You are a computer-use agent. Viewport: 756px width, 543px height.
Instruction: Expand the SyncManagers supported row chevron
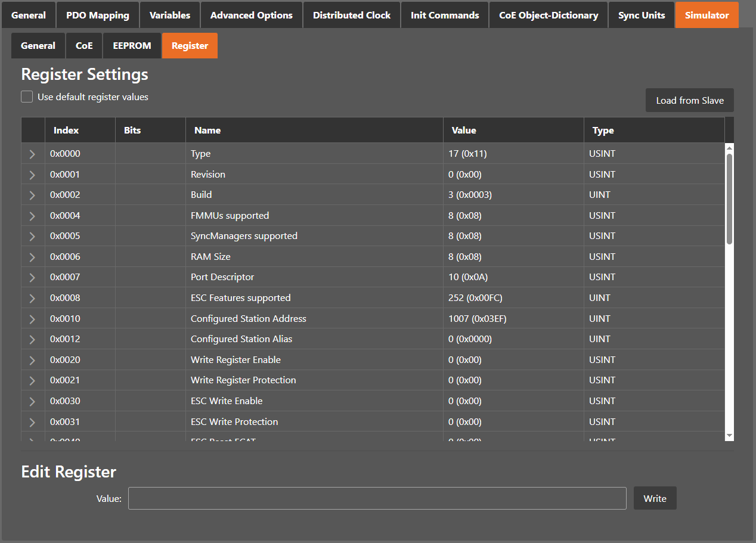click(32, 237)
